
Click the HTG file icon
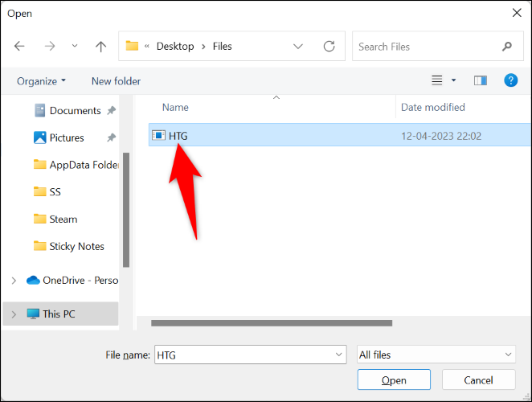coord(158,135)
